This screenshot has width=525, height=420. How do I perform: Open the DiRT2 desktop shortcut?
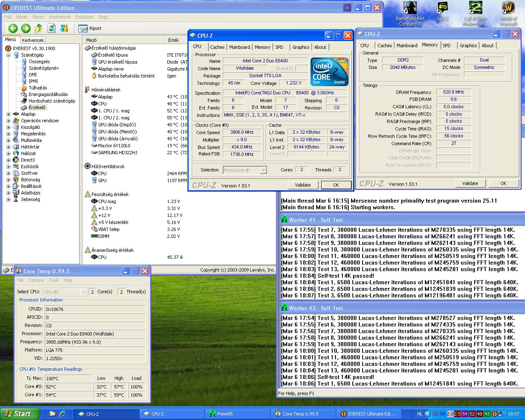(443, 11)
